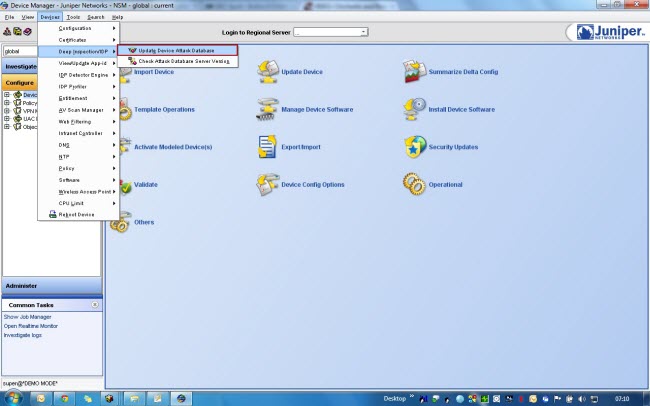Click the Import Device link
Viewport: 650px width, 406px height.
pos(154,72)
